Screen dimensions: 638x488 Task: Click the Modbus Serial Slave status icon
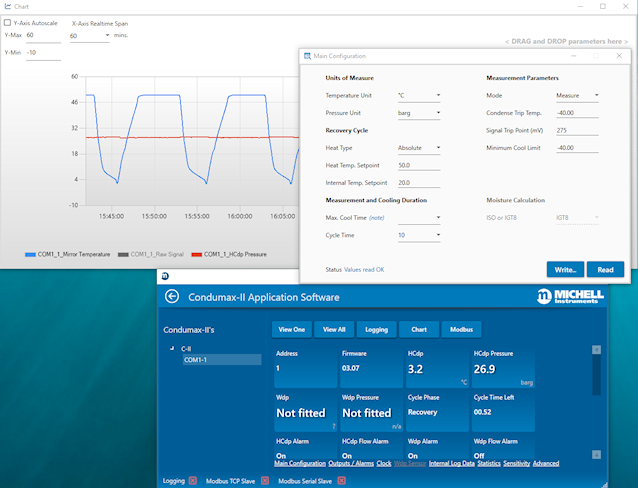[x=341, y=481]
